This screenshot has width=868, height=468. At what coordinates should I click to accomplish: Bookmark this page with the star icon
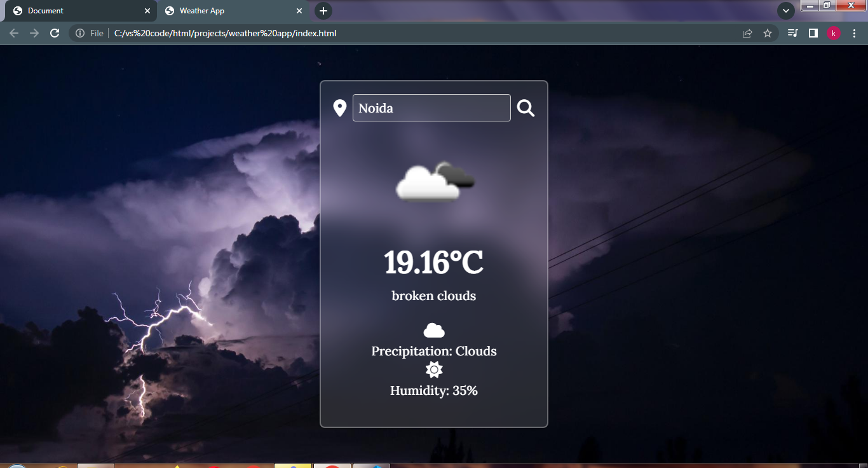(768, 33)
